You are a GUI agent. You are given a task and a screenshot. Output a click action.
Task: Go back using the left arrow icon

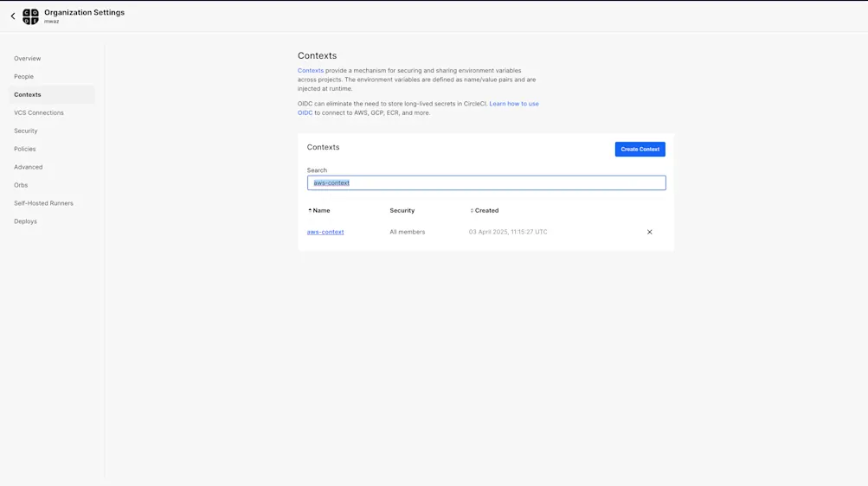13,16
